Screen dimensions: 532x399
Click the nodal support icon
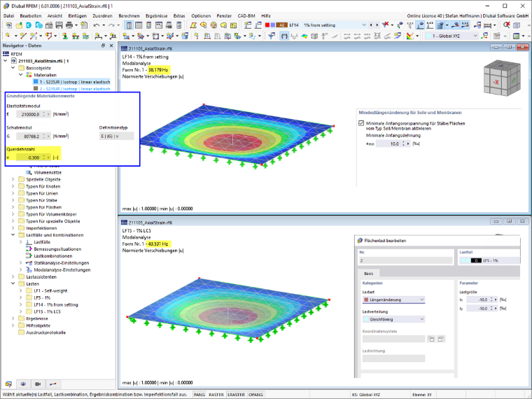[x=65, y=36]
